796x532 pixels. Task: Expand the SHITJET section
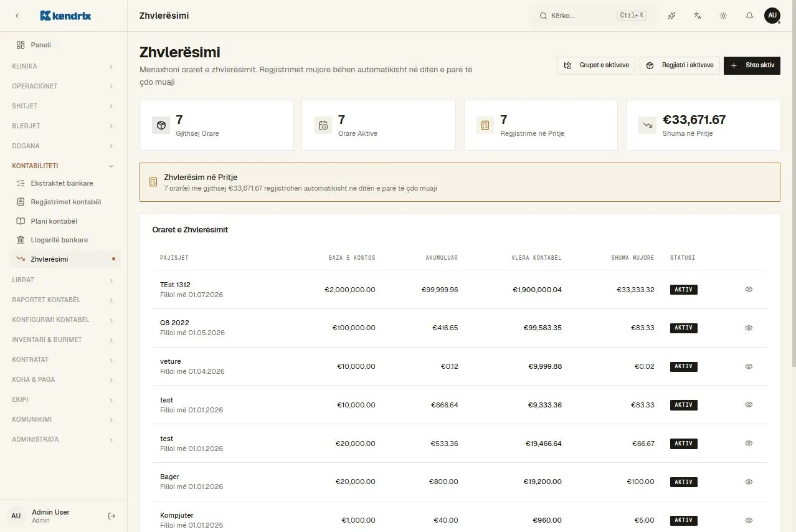(63, 106)
